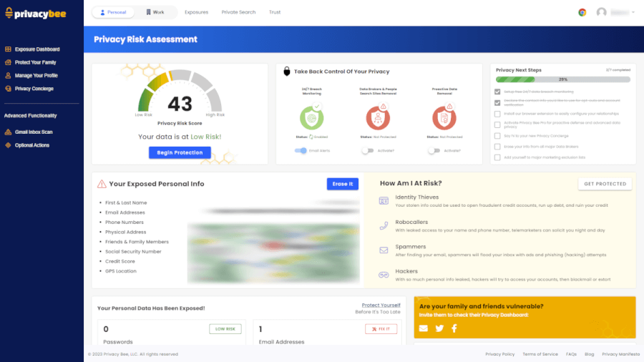Activate Data Brokers removal toggle
644x362 pixels.
coord(368,151)
